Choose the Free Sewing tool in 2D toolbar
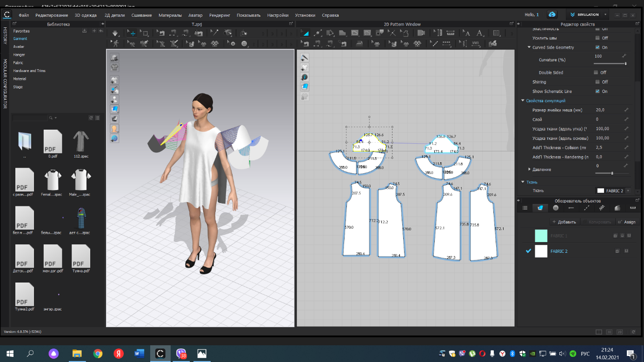 pyautogui.click(x=330, y=43)
